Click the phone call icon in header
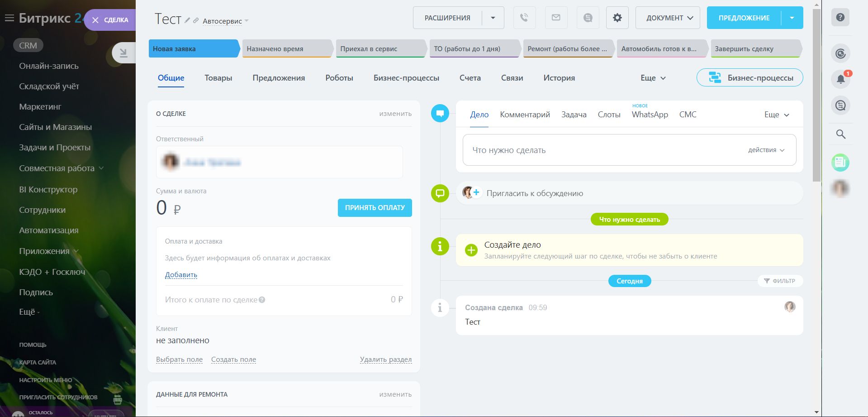 (x=524, y=18)
